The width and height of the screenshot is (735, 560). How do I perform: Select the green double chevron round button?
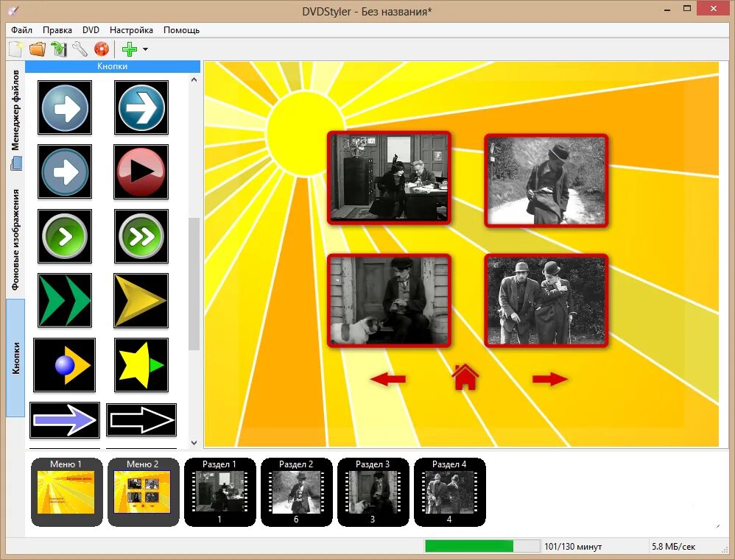(x=141, y=236)
